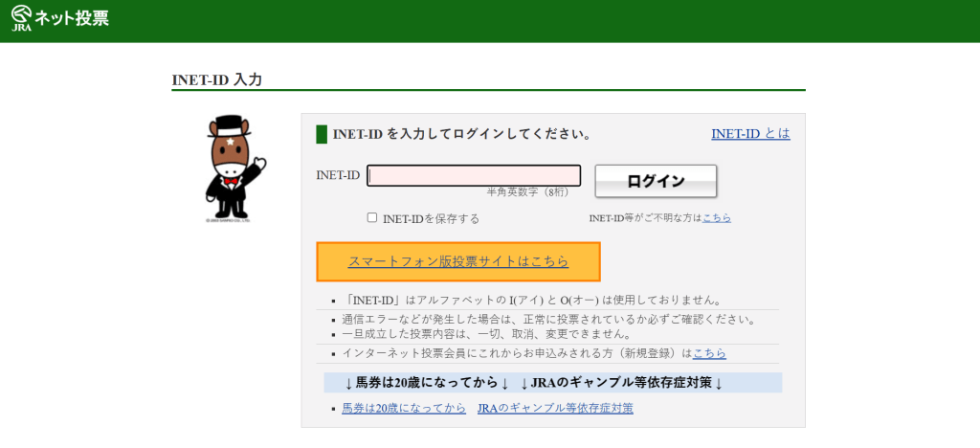Click the 通信エラーなどが発生した場合 notice
Viewport: 980px width, 448px height.
coord(548,320)
